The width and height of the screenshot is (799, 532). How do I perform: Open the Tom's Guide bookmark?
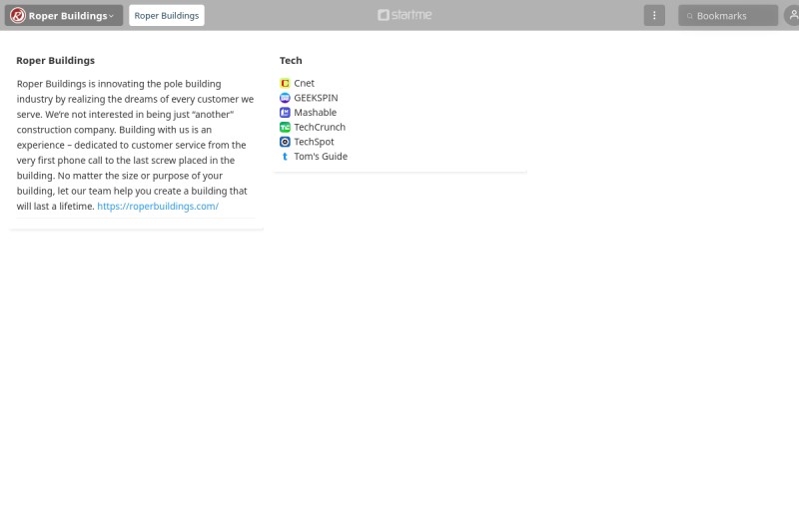[321, 157]
